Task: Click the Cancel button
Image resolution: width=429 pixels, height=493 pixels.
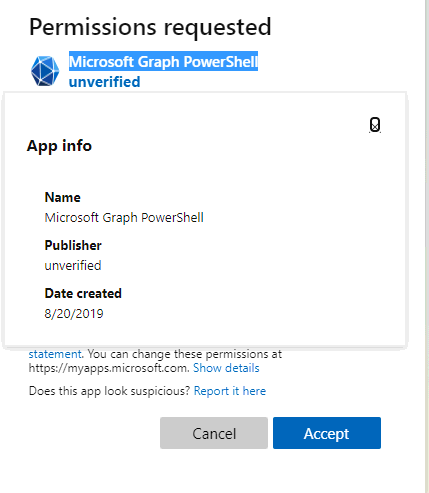Action: coord(214,433)
